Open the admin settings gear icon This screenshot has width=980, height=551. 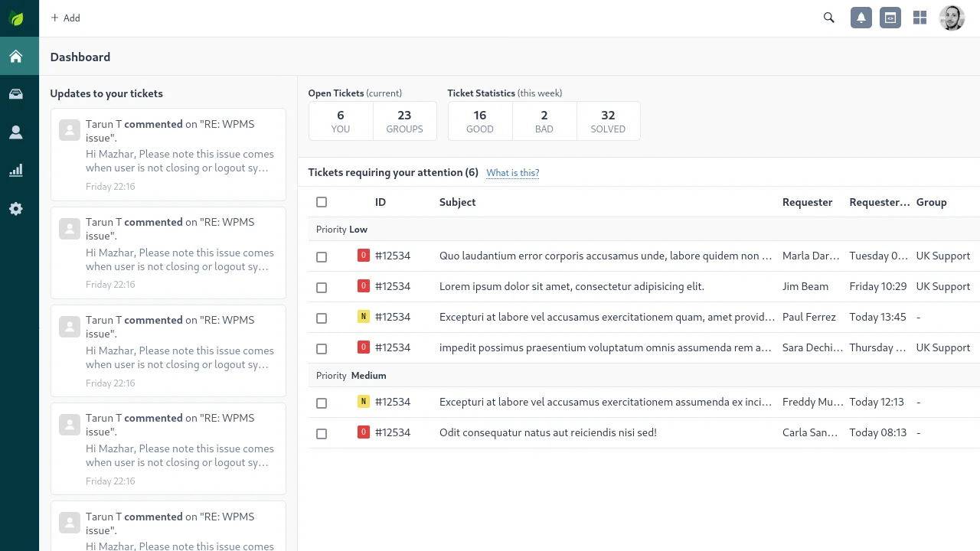click(16, 209)
